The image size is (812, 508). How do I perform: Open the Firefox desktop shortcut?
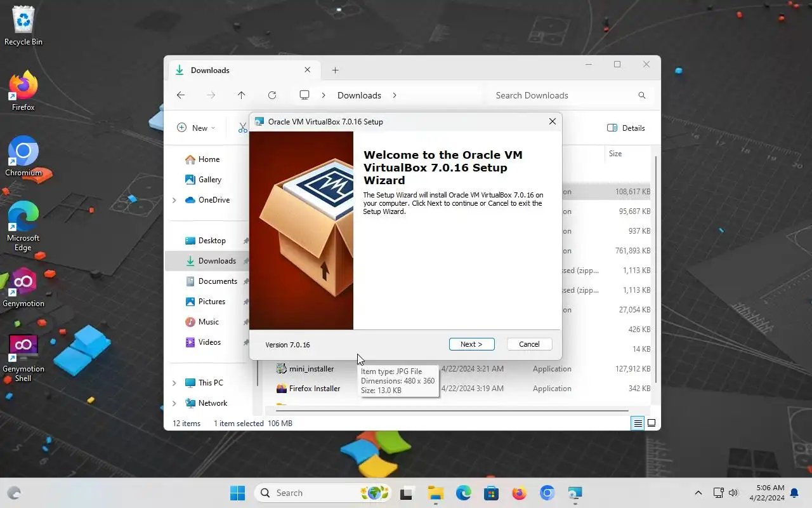pos(23,91)
